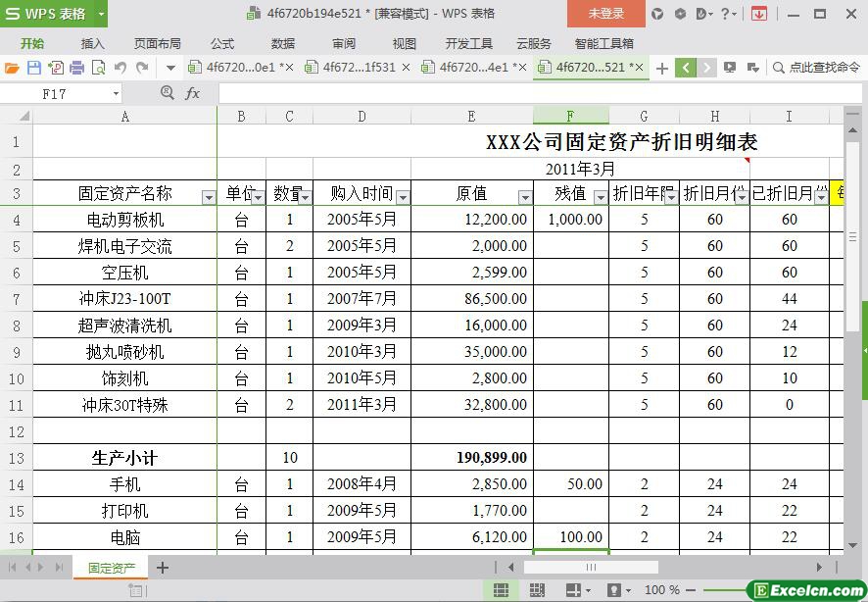Click the 未登录 login button
This screenshot has height=602, width=868.
[605, 14]
